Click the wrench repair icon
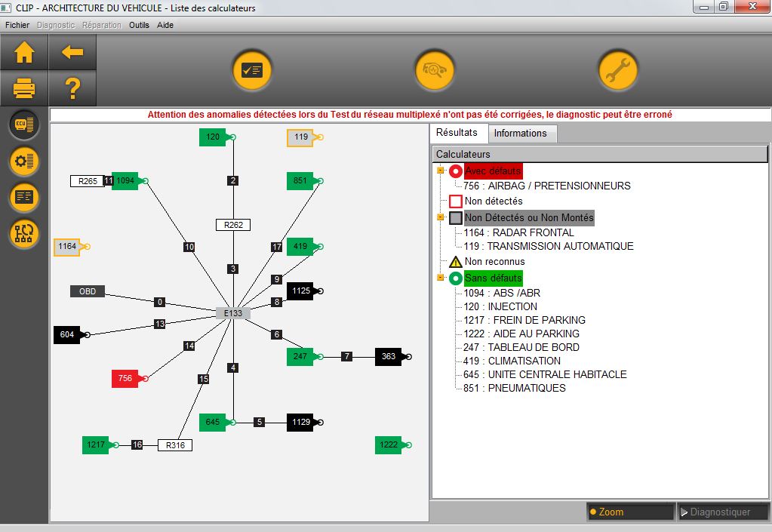The width and height of the screenshot is (772, 532). pyautogui.click(x=618, y=70)
